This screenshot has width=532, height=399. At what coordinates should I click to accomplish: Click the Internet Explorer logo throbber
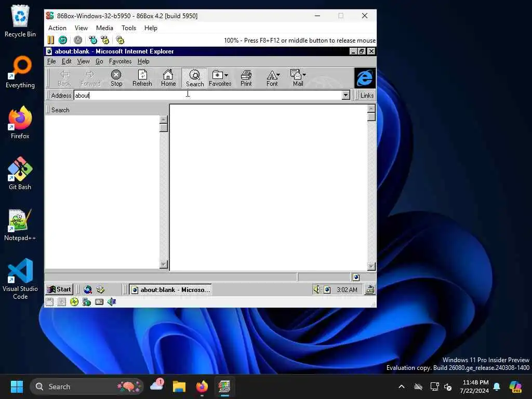[x=365, y=78]
